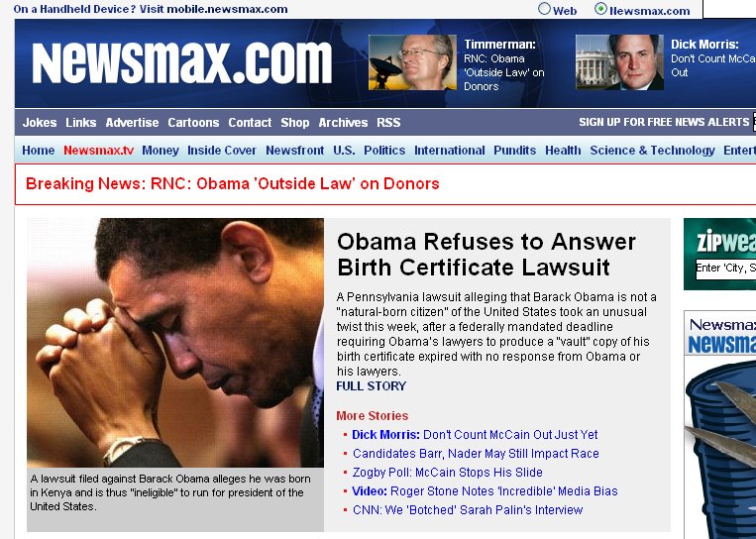Open the Timmerman columnist thumbnail
The width and height of the screenshot is (756, 539).
click(x=412, y=62)
